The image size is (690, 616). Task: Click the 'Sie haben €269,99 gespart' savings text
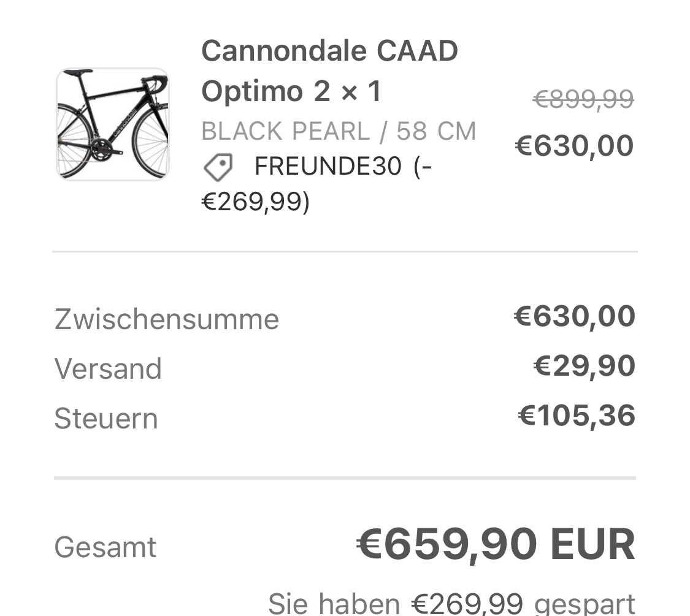pyautogui.click(x=451, y=603)
